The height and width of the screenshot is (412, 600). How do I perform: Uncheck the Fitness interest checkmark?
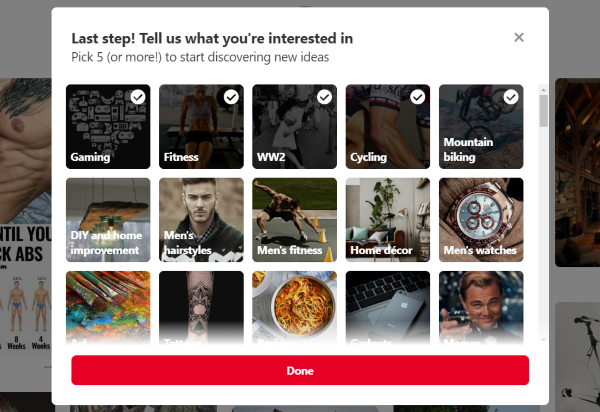coord(231,97)
